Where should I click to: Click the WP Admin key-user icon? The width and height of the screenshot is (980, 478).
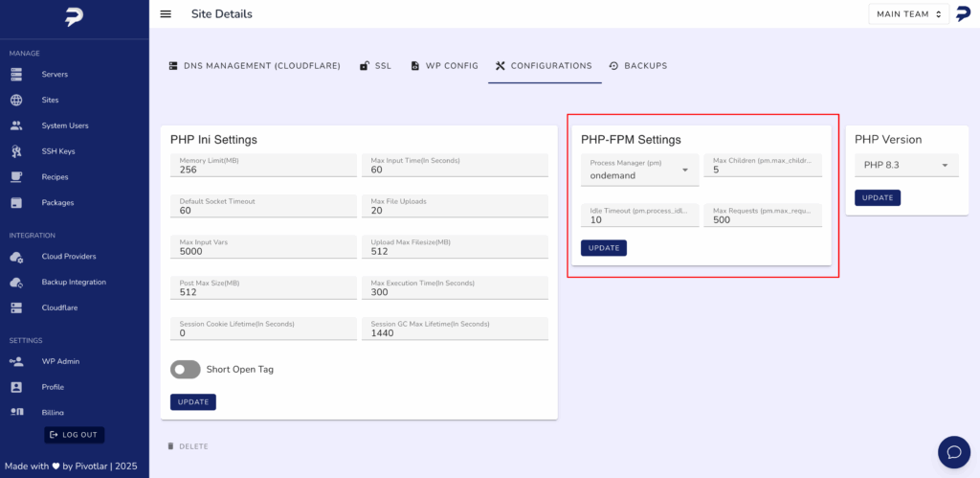16,362
